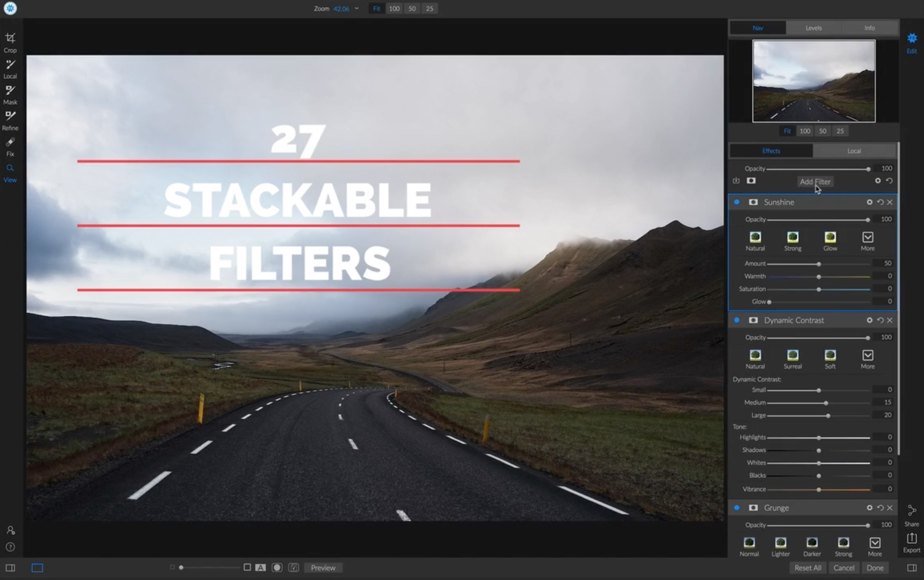Click the navigator preview thumbnail
The image size is (924, 580).
tap(814, 81)
